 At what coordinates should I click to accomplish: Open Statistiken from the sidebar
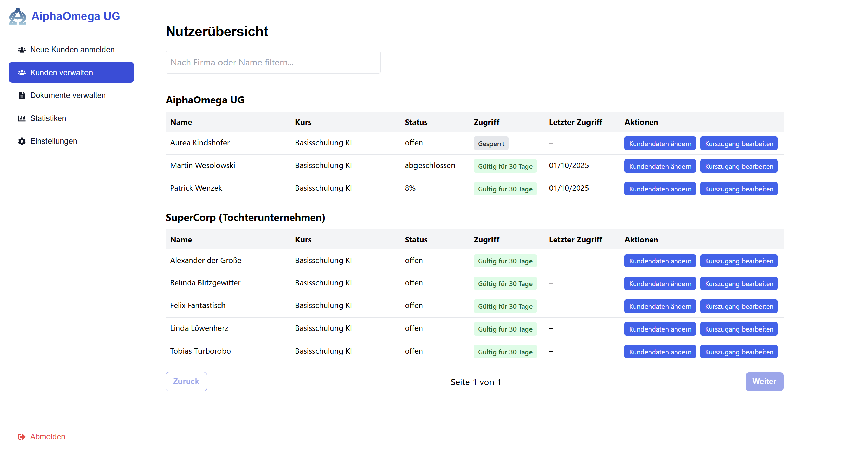coord(48,118)
